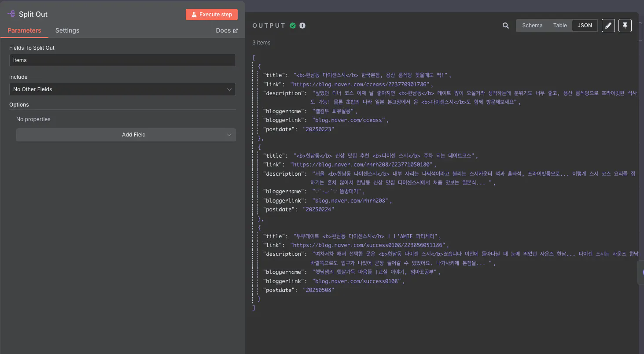
Task: Click the postdate value 20250508
Action: 318,290
